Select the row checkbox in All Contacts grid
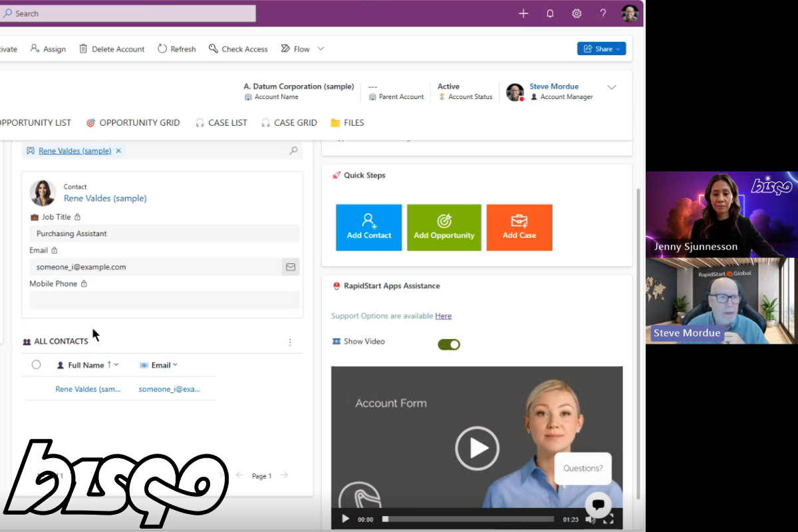Screen dimensions: 798x532 tap(36, 364)
